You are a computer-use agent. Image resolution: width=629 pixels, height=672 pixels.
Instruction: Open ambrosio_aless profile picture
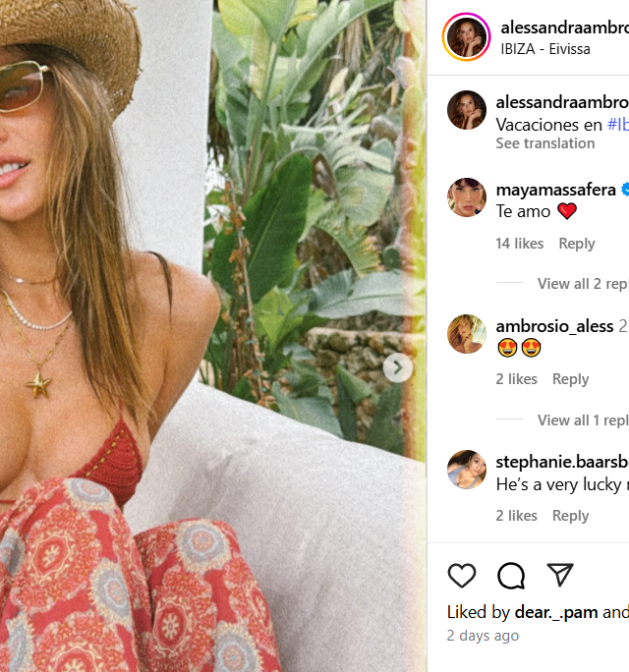point(467,334)
